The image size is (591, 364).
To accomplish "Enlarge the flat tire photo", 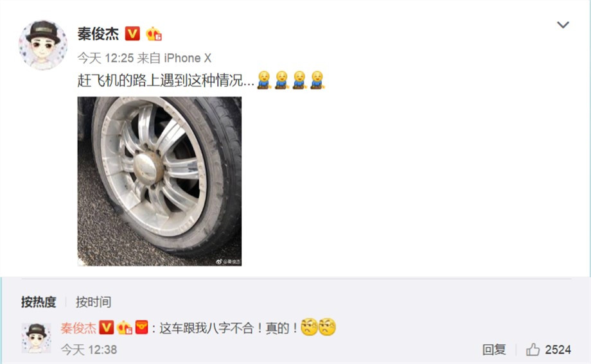I will tap(159, 181).
